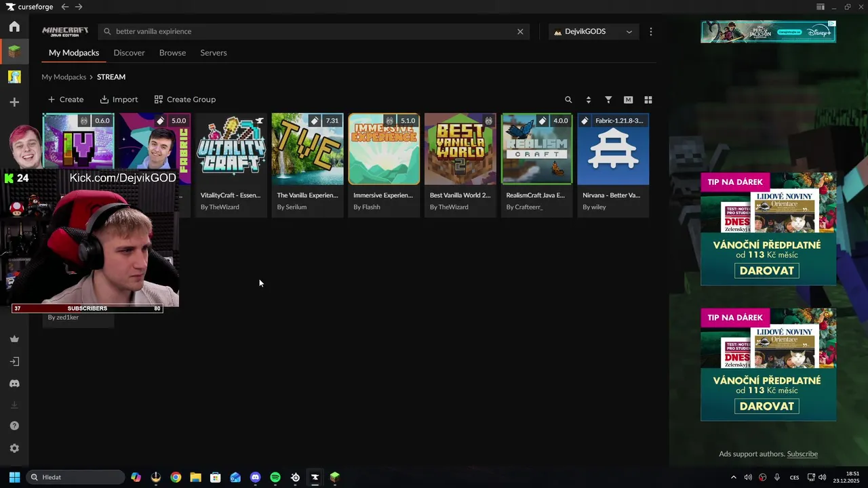Open the Immersive Experience modpack thumbnail

click(x=384, y=148)
